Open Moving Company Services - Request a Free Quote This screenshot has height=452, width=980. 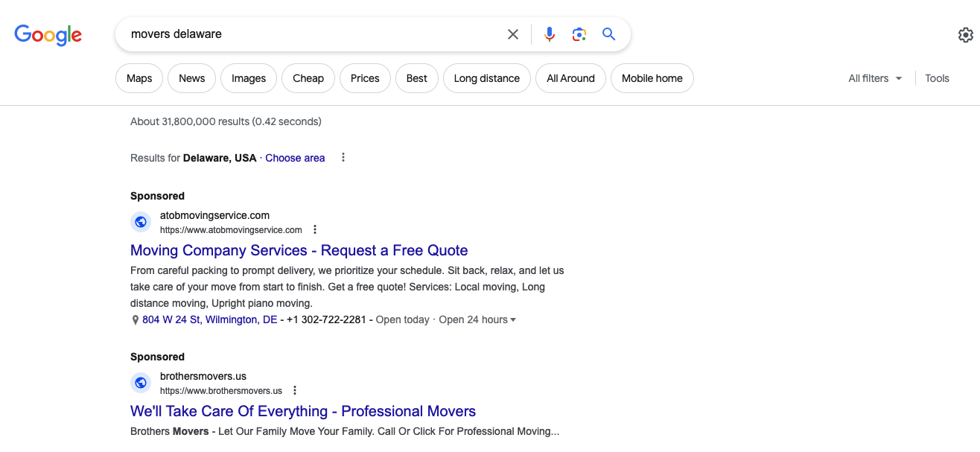299,250
